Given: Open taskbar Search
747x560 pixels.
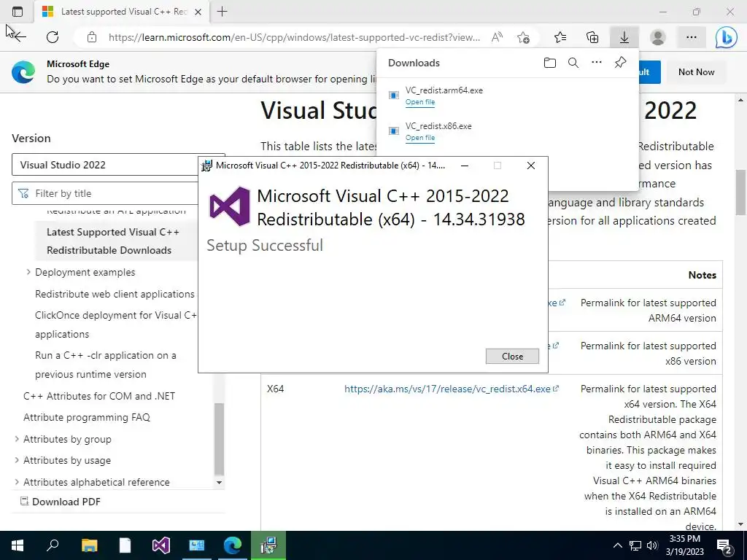Looking at the screenshot, I should coord(53,545).
